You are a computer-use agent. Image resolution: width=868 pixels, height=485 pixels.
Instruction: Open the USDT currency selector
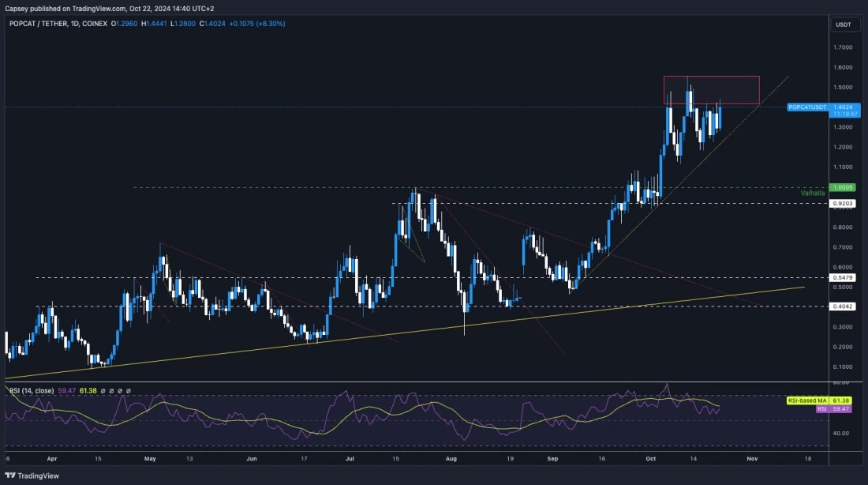coord(844,24)
